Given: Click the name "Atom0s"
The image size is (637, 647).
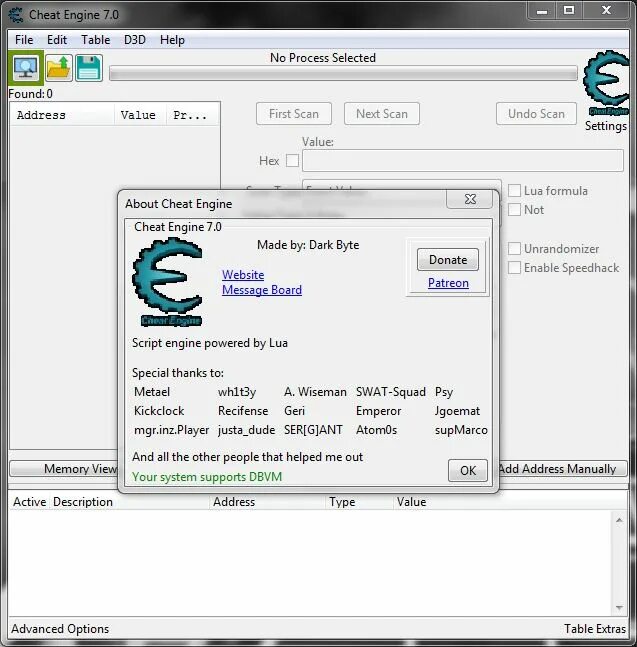Looking at the screenshot, I should [x=376, y=430].
